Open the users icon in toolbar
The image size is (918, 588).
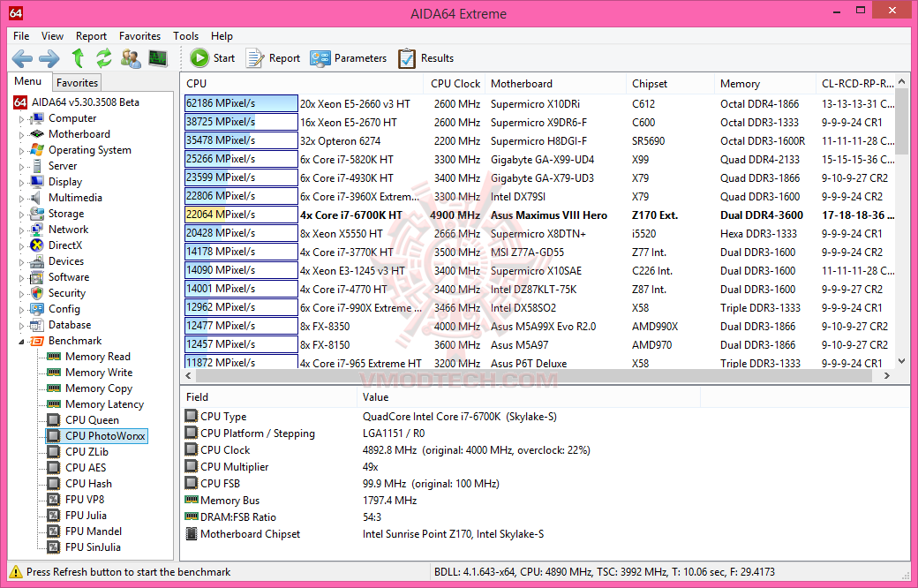tap(132, 58)
